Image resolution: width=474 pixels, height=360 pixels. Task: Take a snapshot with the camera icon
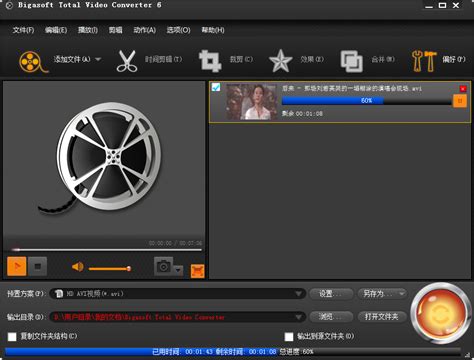(163, 266)
